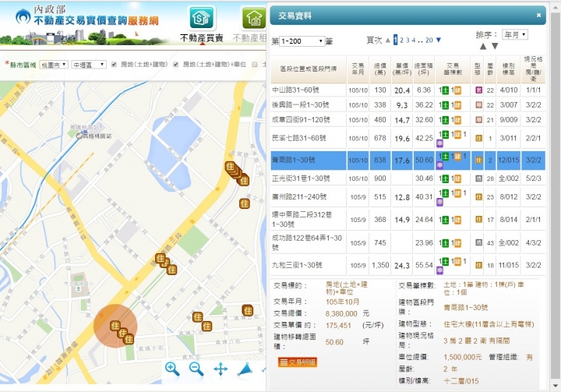Toggle the 房地(土地+建物) checkbox
Image resolution: width=561 pixels, height=392 pixels.
point(114,65)
